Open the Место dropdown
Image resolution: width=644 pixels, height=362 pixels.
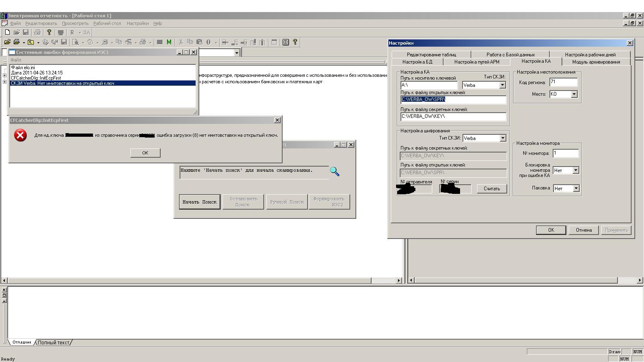[574, 94]
